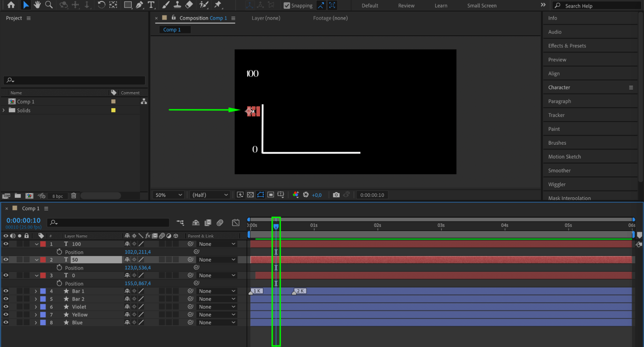The width and height of the screenshot is (644, 347).
Task: Select the Puppet Pin tool
Action: pyautogui.click(x=218, y=5)
